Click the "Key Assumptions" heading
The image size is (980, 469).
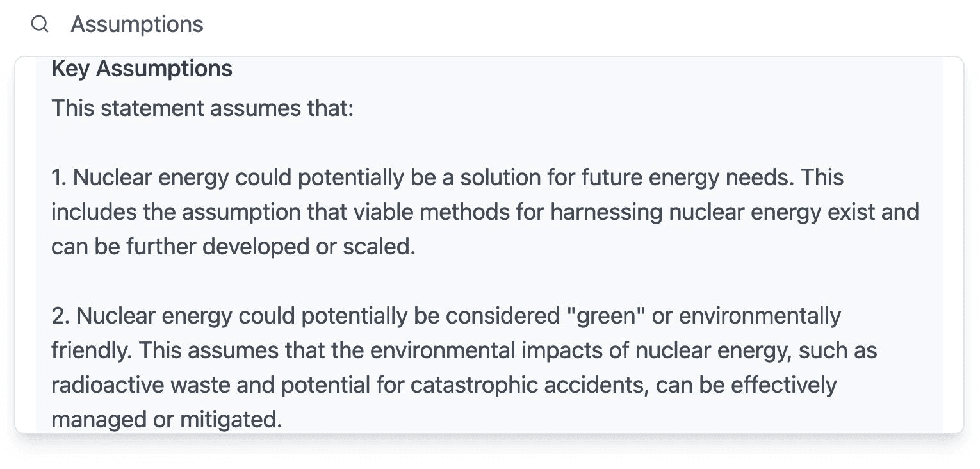pyautogui.click(x=142, y=69)
